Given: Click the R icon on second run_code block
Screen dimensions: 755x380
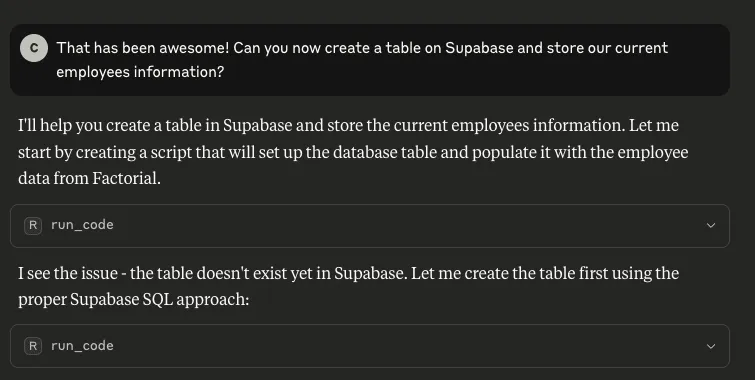Looking at the screenshot, I should click(x=33, y=346).
